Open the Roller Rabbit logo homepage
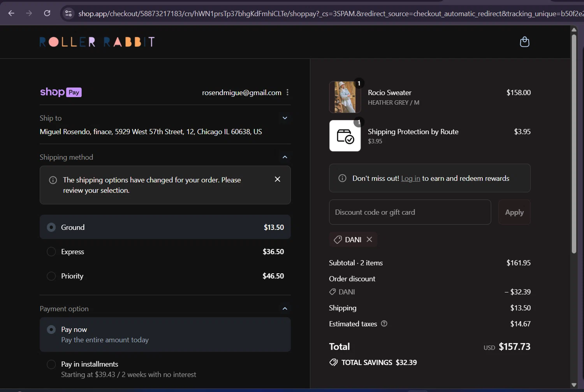The height and width of the screenshot is (392, 584). [x=97, y=42]
